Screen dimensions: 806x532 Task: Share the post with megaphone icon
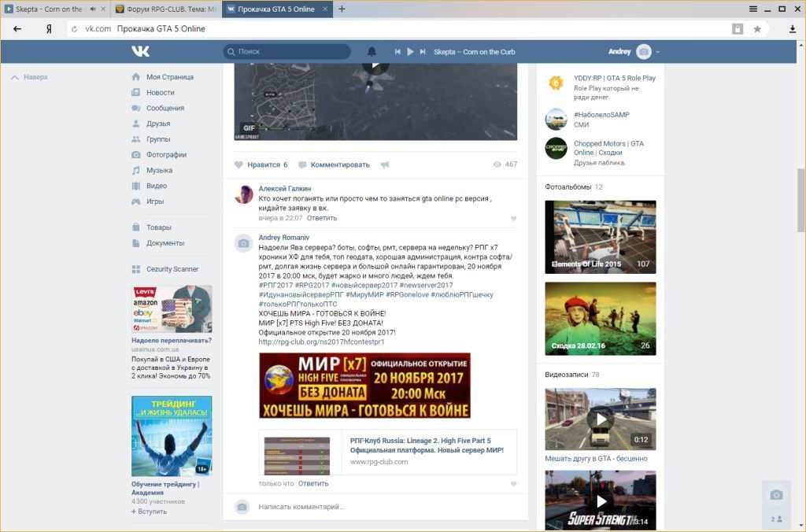pos(385,164)
